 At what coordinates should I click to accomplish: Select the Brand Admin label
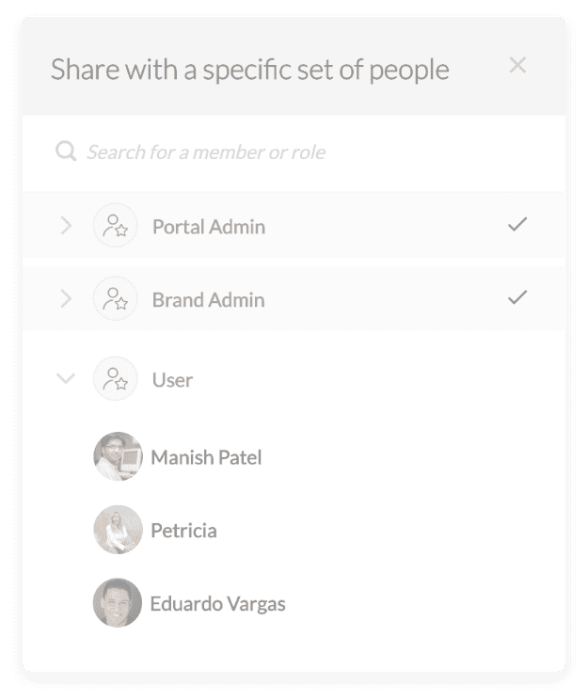(209, 300)
